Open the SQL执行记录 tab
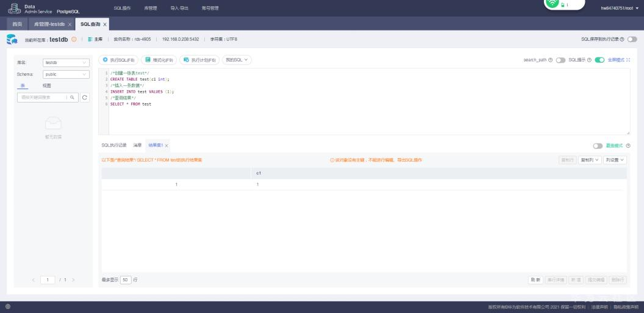Screen dimensions: 644x313 (x=114, y=145)
